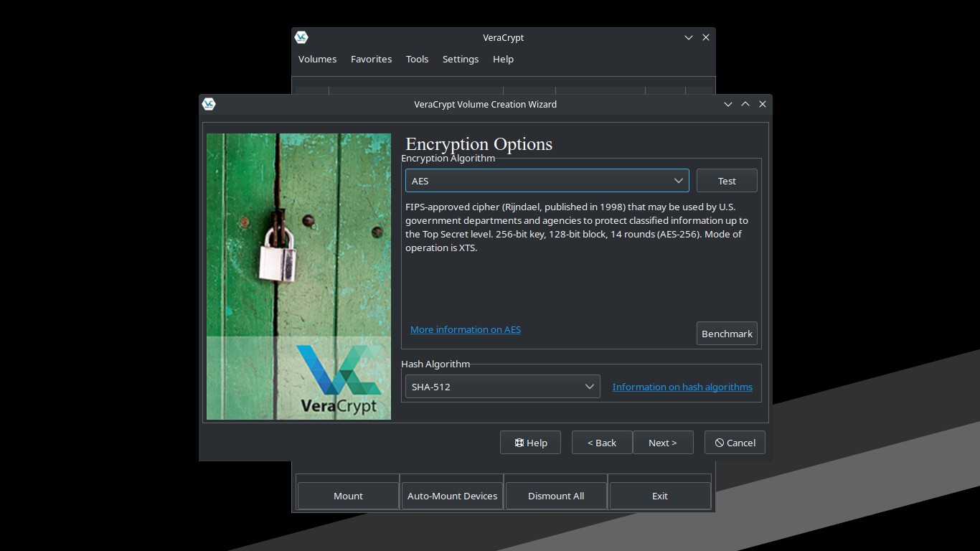Click the Exit button in the main window
Image resolution: width=980 pixels, height=551 pixels.
(x=660, y=496)
